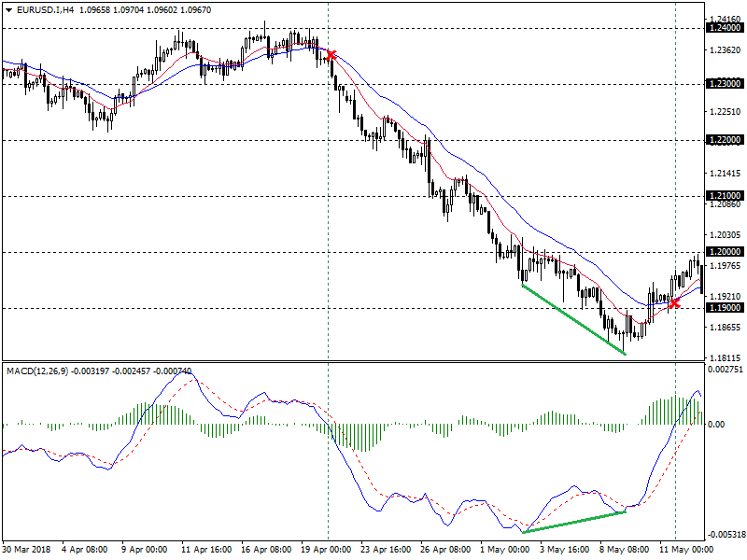This screenshot has width=747, height=560.
Task: Click the -0.005318 MACD scale value
Action: pyautogui.click(x=726, y=534)
